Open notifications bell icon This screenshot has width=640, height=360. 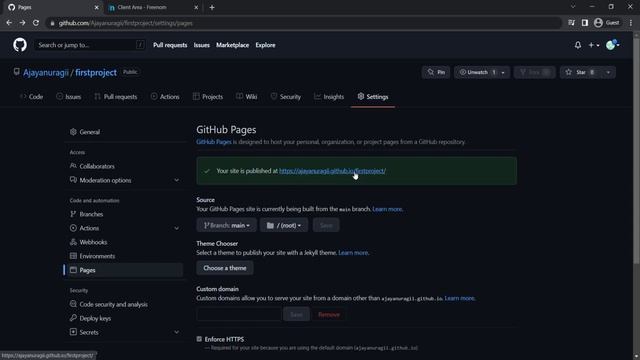pos(578,45)
